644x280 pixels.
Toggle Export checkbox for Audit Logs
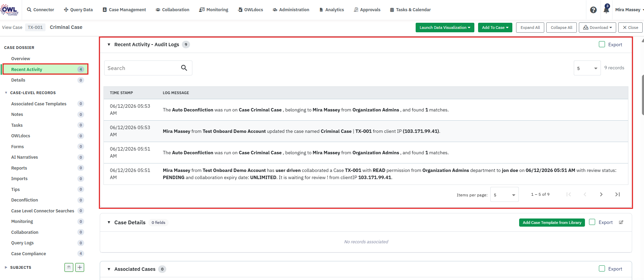(x=602, y=45)
